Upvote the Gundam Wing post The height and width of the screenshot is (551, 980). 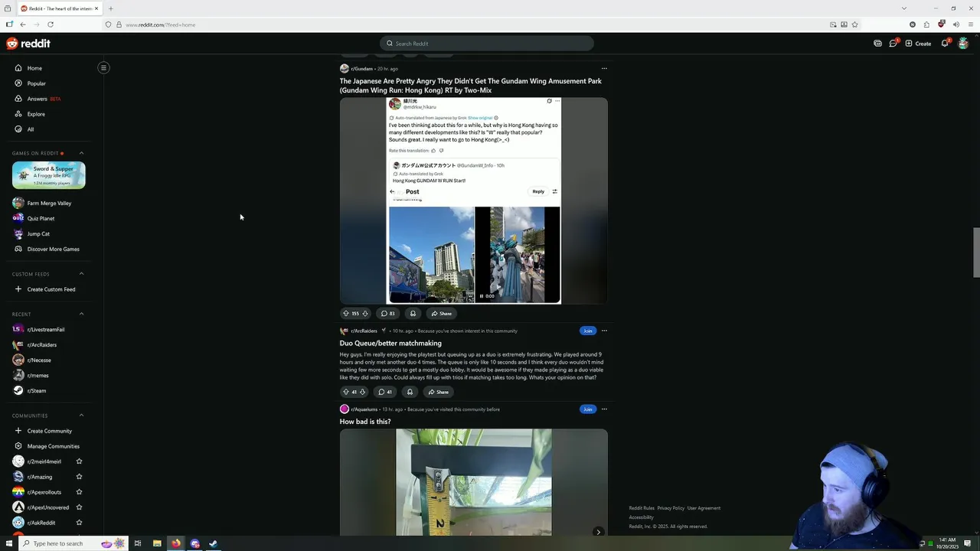[x=346, y=313]
